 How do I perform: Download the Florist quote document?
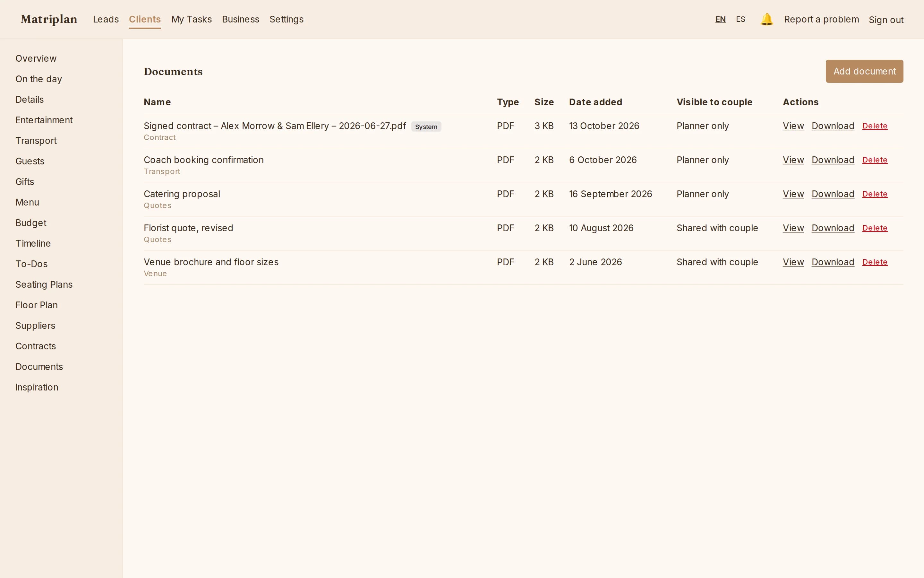833,228
